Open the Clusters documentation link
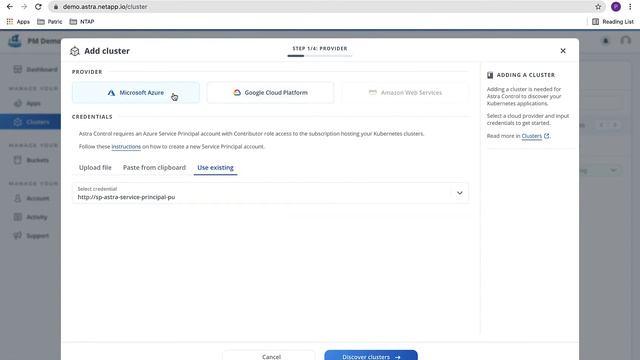 531,136
